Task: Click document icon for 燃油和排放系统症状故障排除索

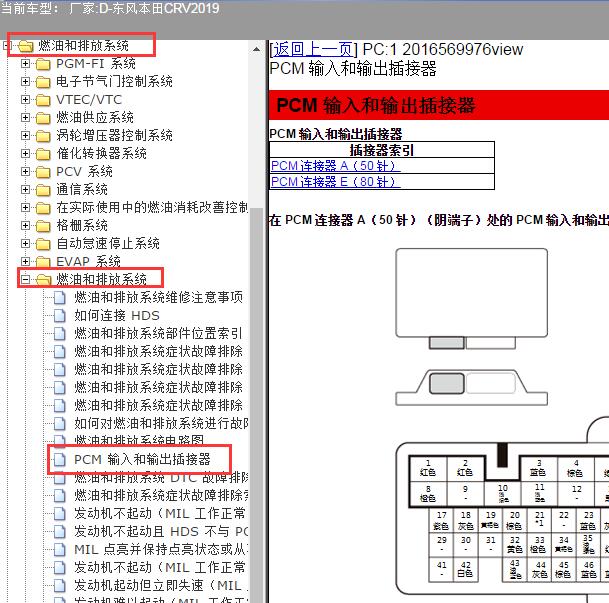Action: tap(59, 495)
